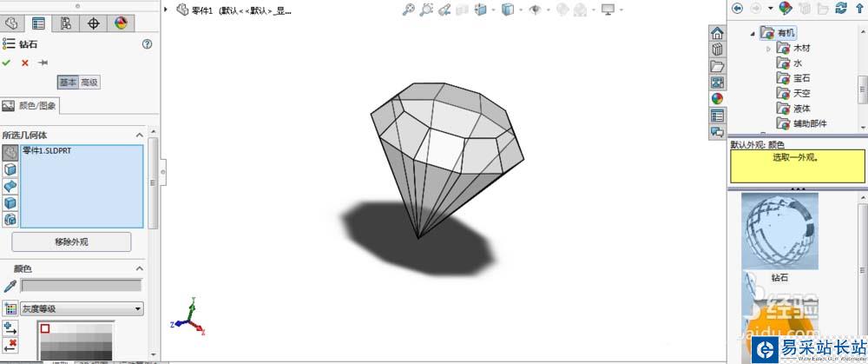Click the color swatch palette icon

(10, 308)
